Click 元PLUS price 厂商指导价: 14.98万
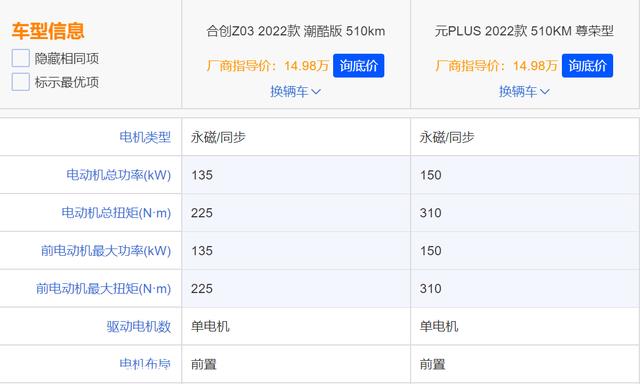The height and width of the screenshot is (384, 640). click(x=496, y=66)
